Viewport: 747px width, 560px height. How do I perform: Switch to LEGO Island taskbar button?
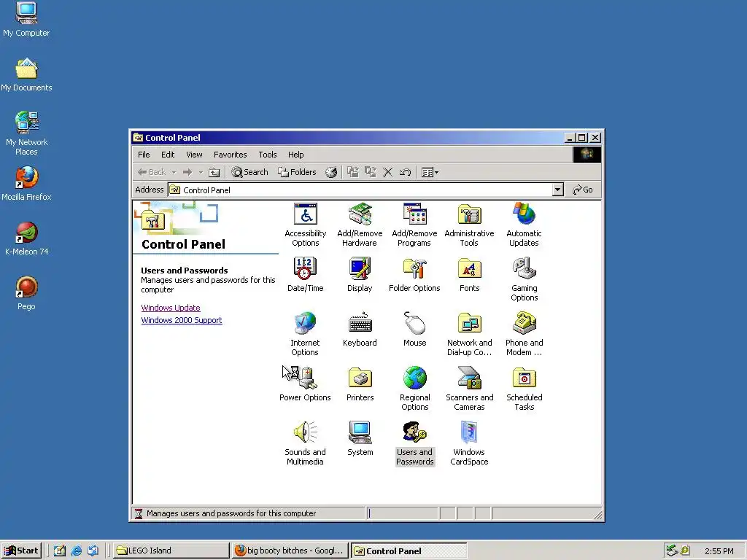pos(171,551)
